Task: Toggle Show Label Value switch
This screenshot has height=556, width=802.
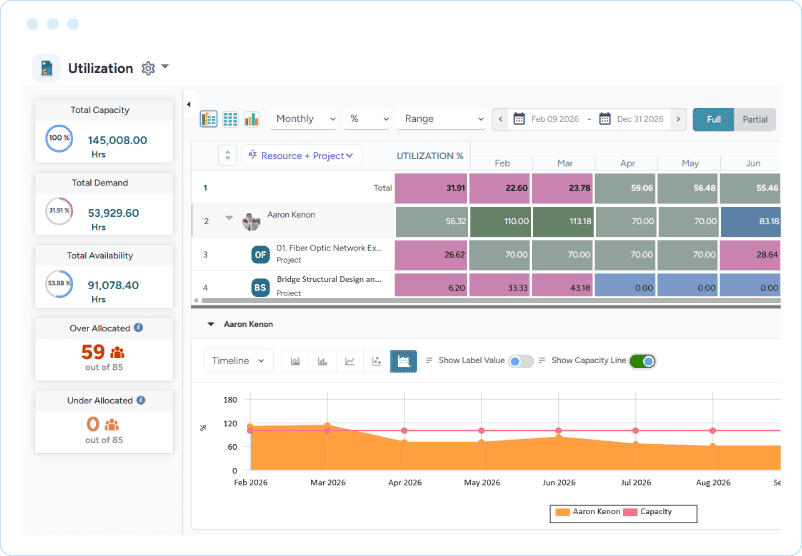Action: pos(521,361)
